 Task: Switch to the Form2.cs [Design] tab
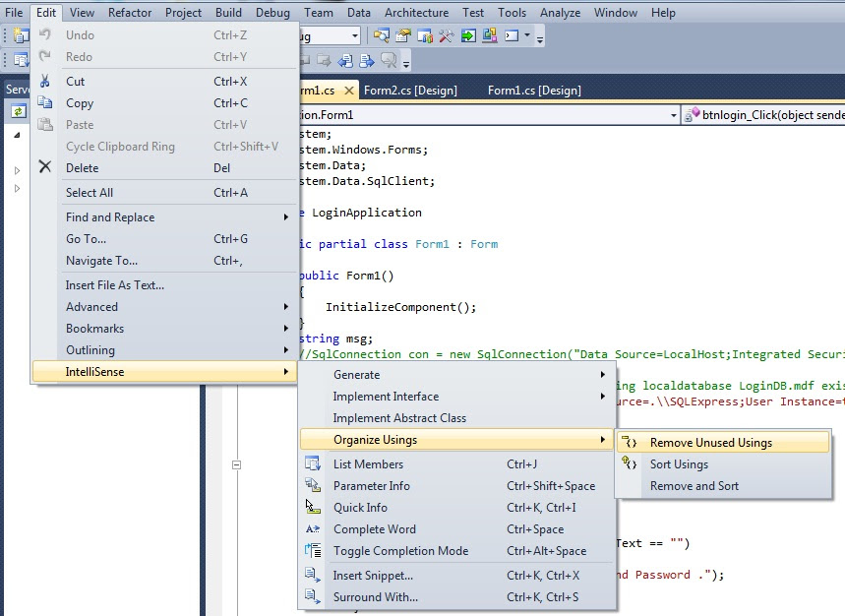[410, 90]
